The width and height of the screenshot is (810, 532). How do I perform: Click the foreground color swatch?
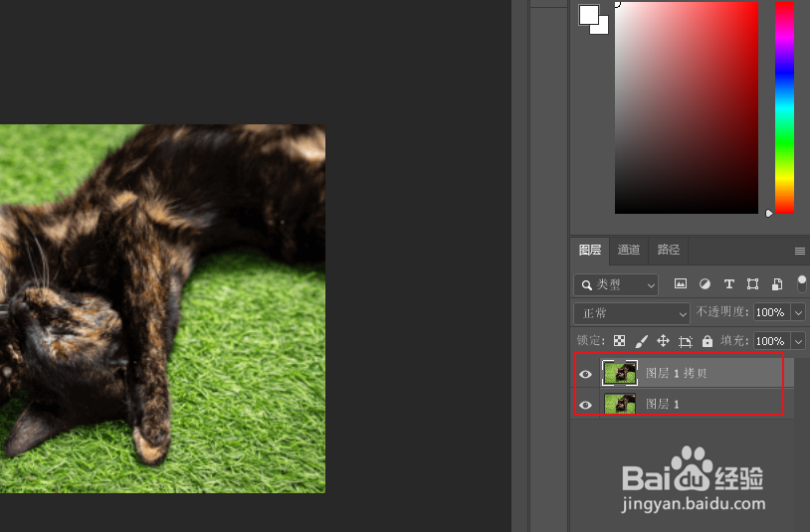588,13
